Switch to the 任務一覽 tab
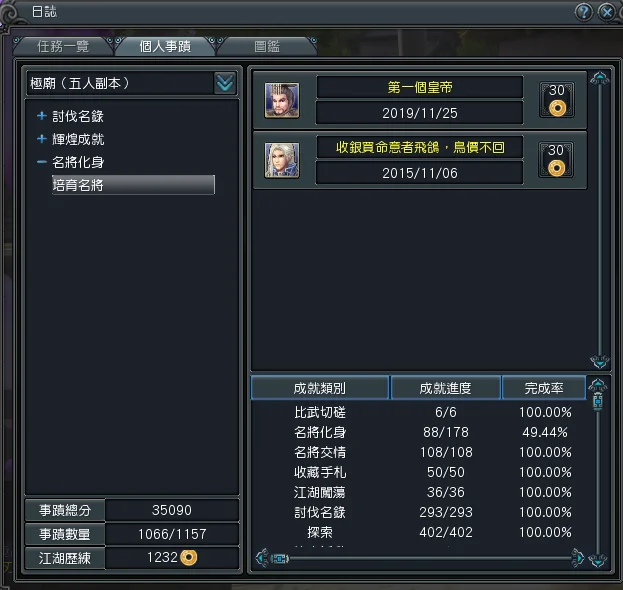 coord(63,46)
